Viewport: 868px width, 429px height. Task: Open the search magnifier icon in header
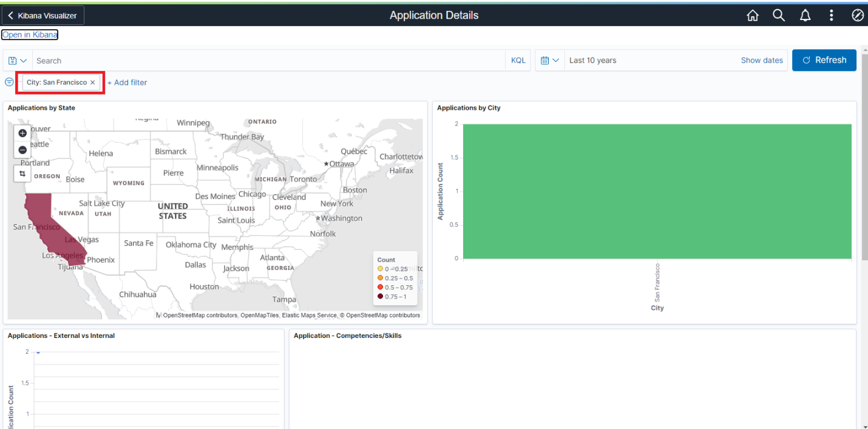click(x=779, y=16)
